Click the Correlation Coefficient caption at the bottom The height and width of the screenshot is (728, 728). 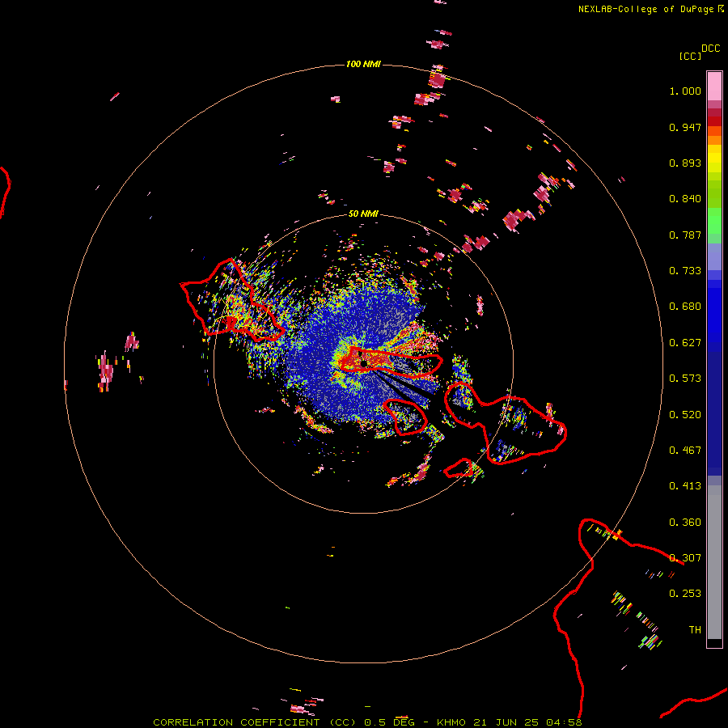367,722
